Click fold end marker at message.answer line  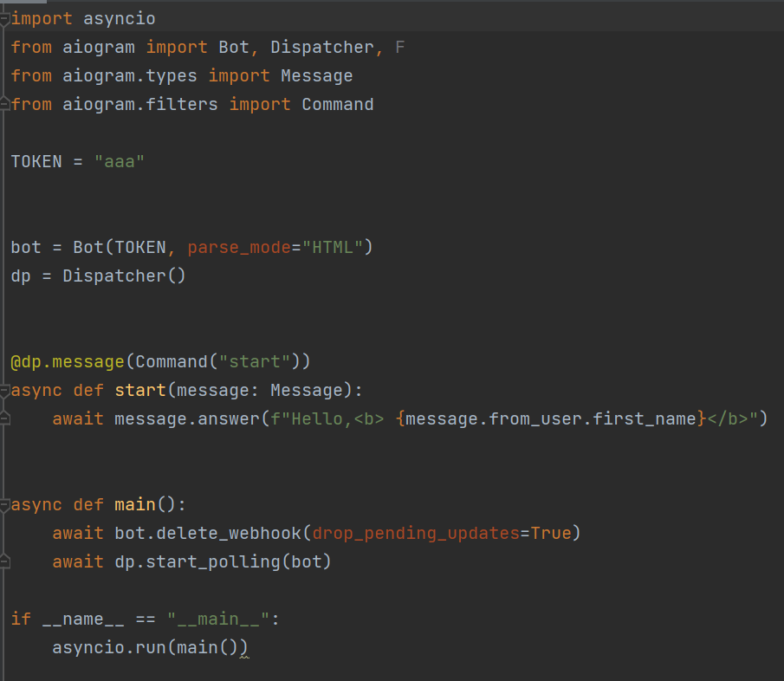tap(4, 419)
